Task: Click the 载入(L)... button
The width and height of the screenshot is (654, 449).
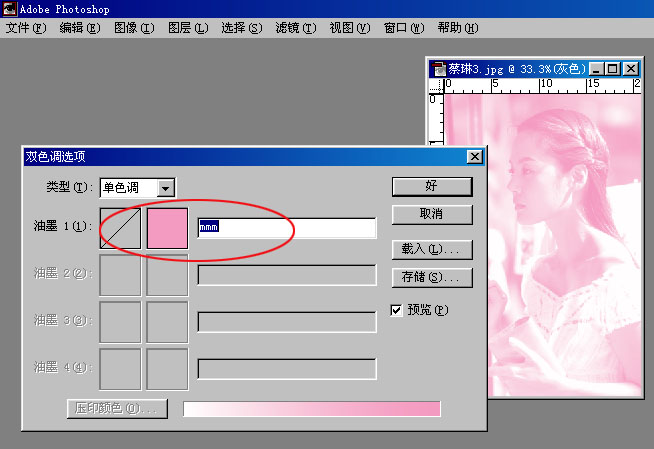Action: (432, 250)
